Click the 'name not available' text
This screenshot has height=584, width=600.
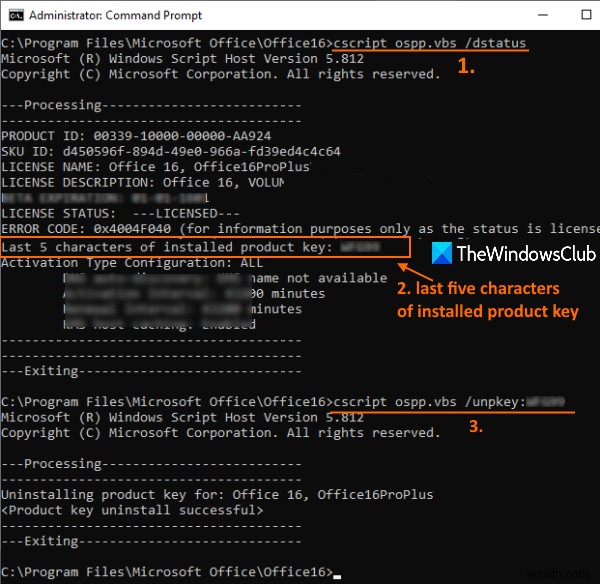coord(318,278)
